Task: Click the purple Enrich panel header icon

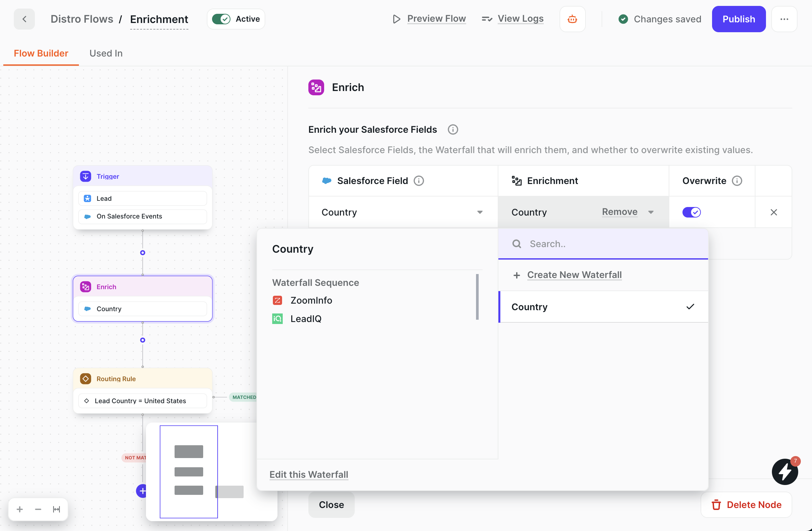Action: pos(316,88)
